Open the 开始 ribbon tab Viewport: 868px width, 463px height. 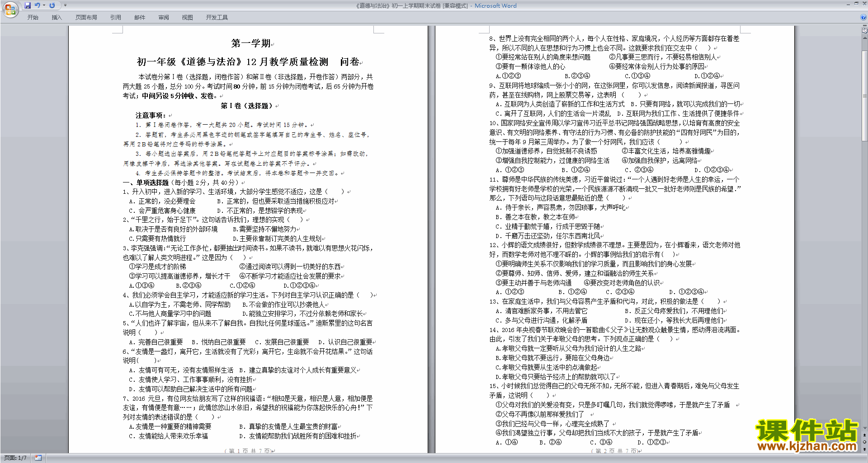point(33,18)
